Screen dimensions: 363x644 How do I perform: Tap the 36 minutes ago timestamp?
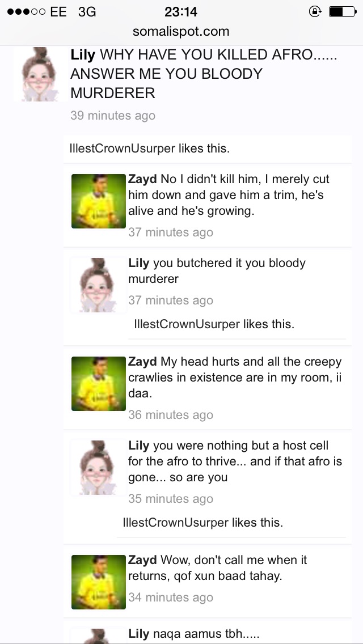(171, 415)
